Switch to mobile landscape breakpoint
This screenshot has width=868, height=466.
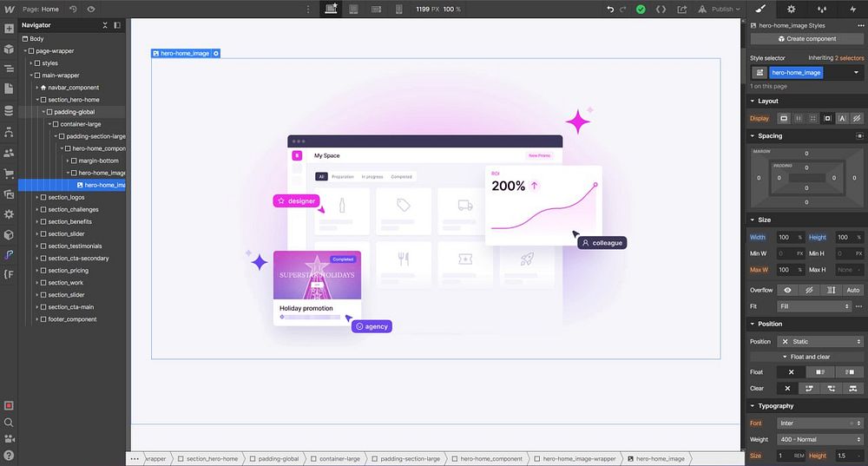(376, 10)
